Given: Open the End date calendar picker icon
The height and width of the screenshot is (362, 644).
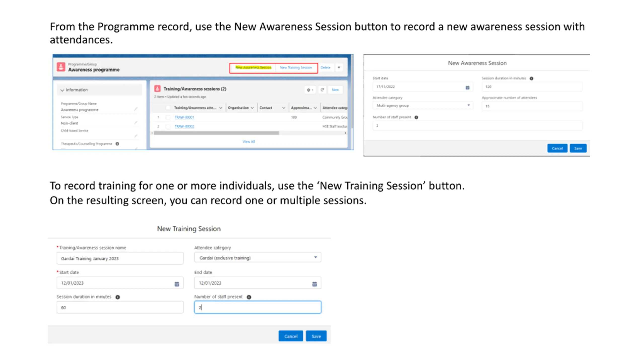Looking at the screenshot, I should tap(314, 284).
